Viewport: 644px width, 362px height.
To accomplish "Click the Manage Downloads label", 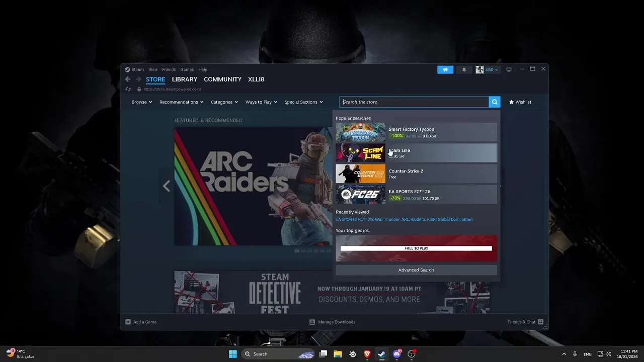I will (x=337, y=322).
